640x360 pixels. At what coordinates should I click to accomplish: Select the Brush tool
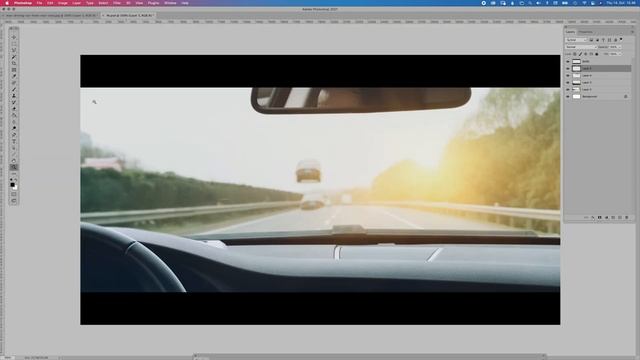point(14,89)
